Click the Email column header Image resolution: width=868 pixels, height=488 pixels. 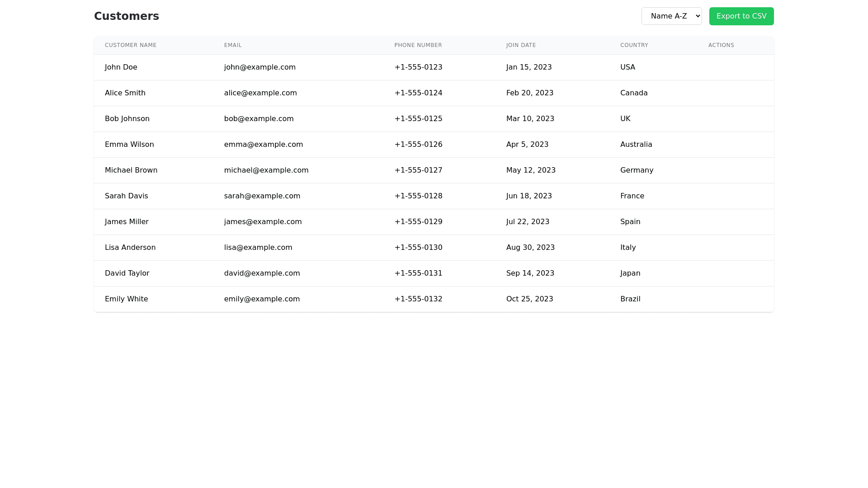point(233,45)
